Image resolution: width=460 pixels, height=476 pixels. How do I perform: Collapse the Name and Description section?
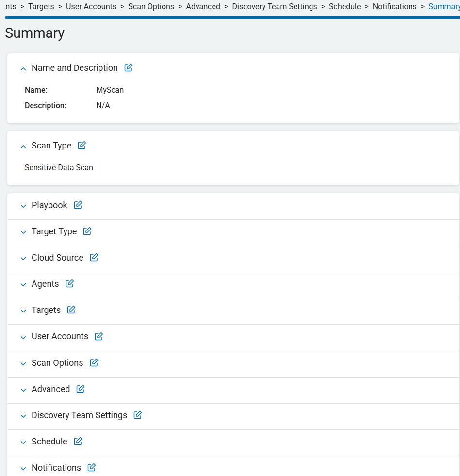pos(23,69)
